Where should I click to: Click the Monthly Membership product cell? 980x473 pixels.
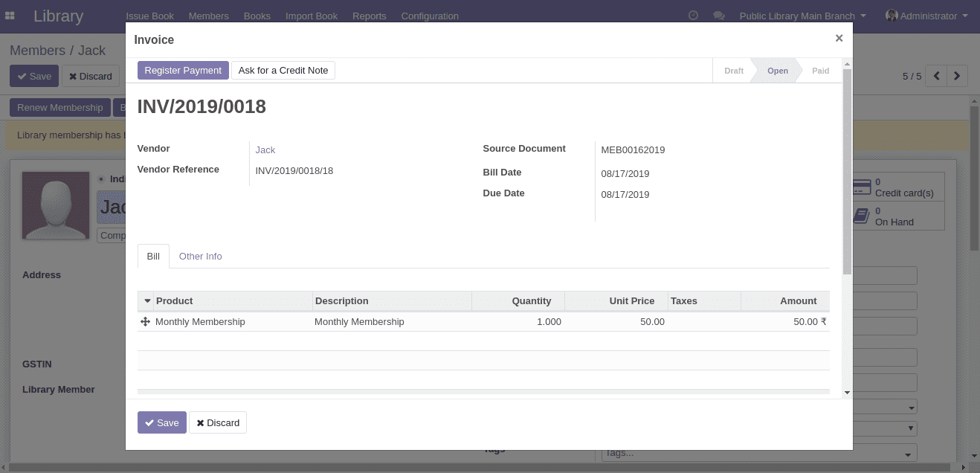[x=233, y=322]
